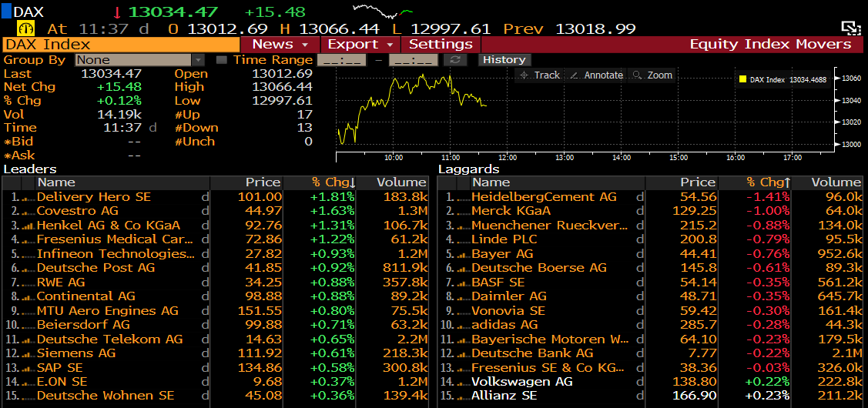Click the red down arrow beside DAX
868x408 pixels.
pyautogui.click(x=117, y=12)
